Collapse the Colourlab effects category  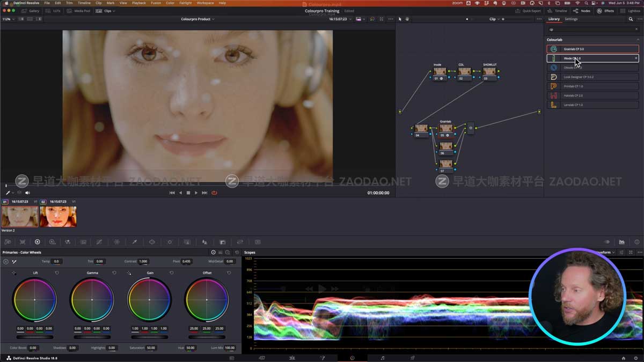(x=638, y=40)
